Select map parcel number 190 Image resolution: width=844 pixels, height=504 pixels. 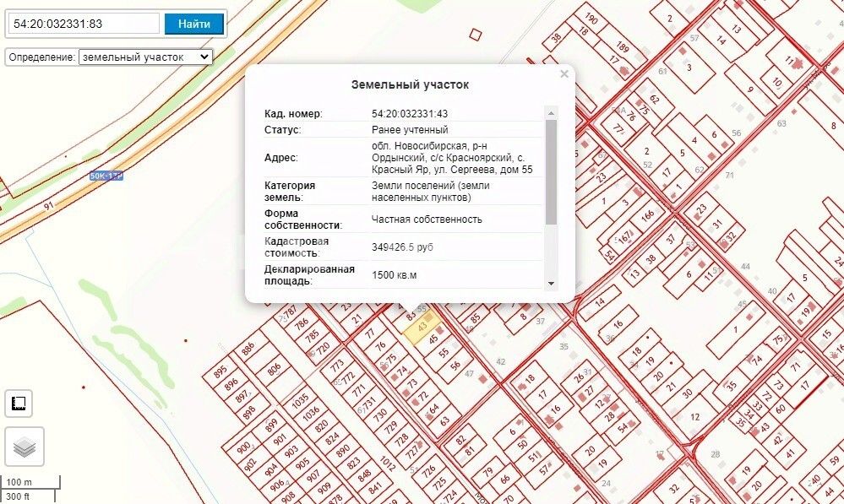[x=591, y=19]
